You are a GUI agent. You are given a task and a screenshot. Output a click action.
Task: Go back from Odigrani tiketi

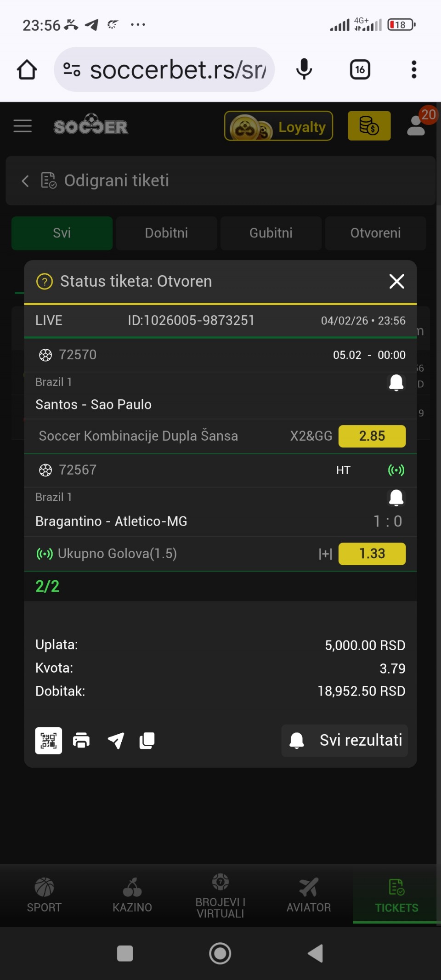pyautogui.click(x=25, y=181)
